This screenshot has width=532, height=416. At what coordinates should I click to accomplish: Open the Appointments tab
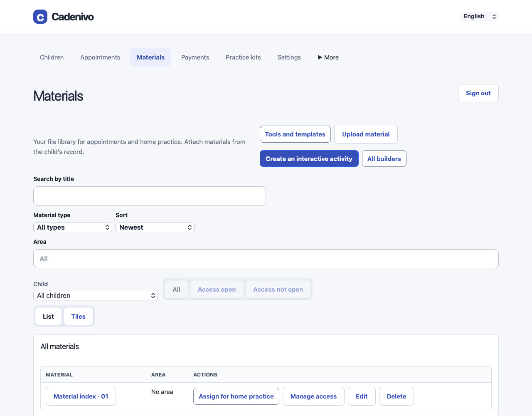click(x=100, y=57)
